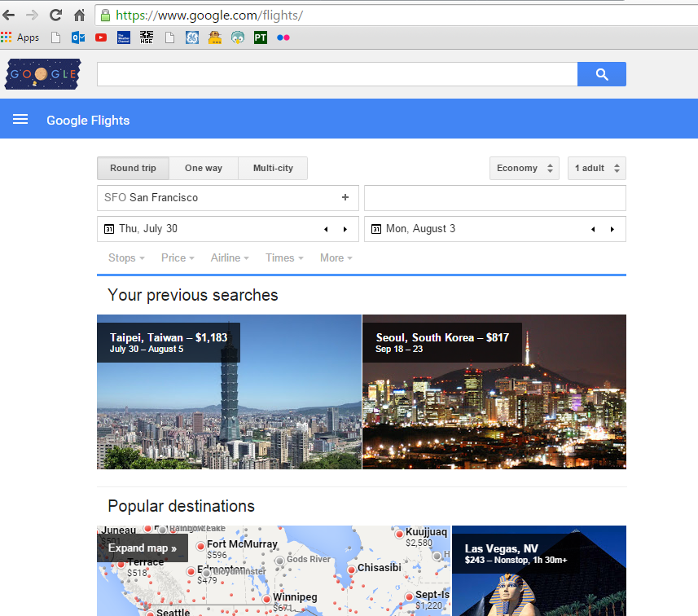Open the yellow robot bookmark
Screen dimensions: 698x616
pos(215,37)
